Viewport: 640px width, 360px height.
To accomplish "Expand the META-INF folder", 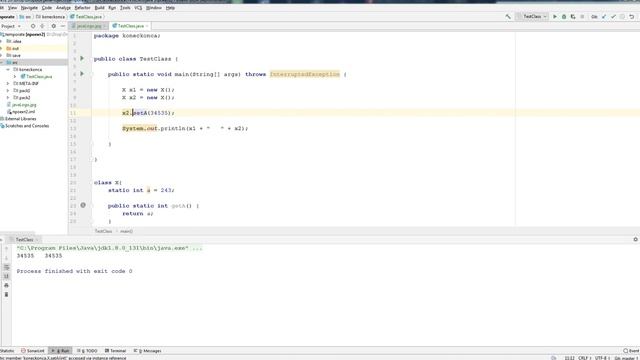I will 8,84.
